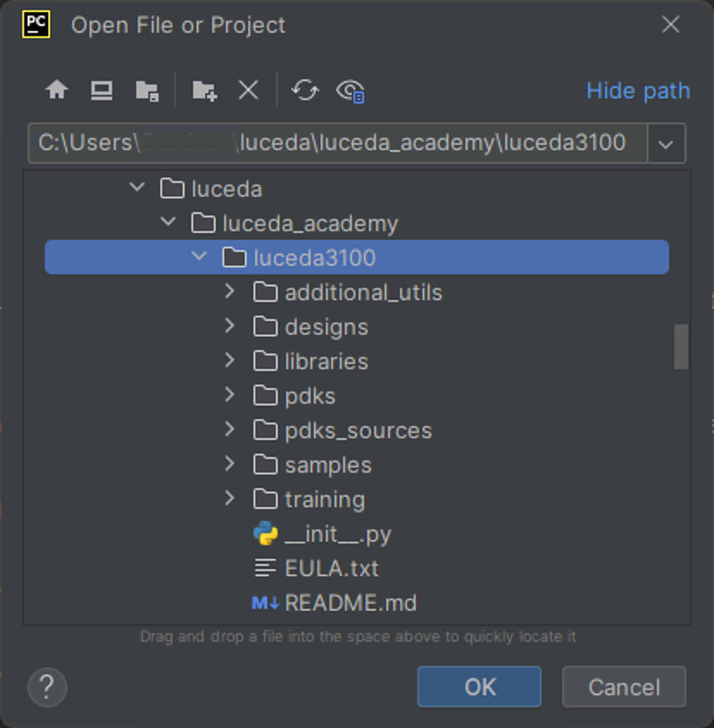Jump to project directory icon

point(147,91)
